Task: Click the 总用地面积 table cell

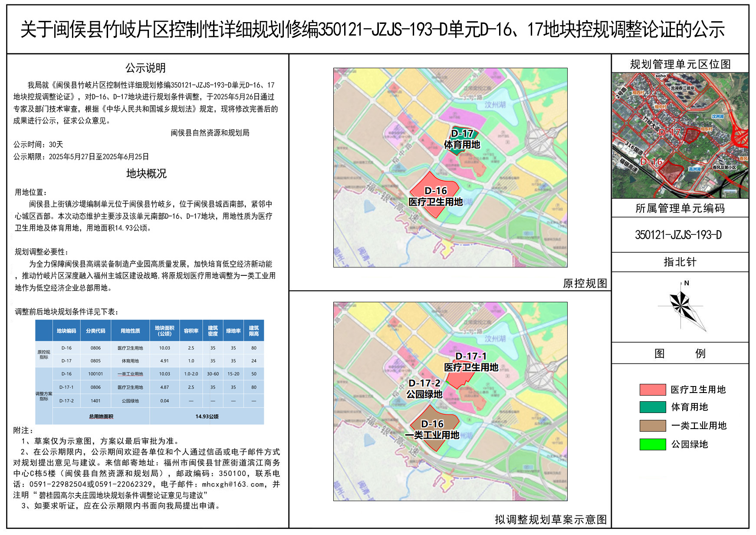Action: [101, 416]
